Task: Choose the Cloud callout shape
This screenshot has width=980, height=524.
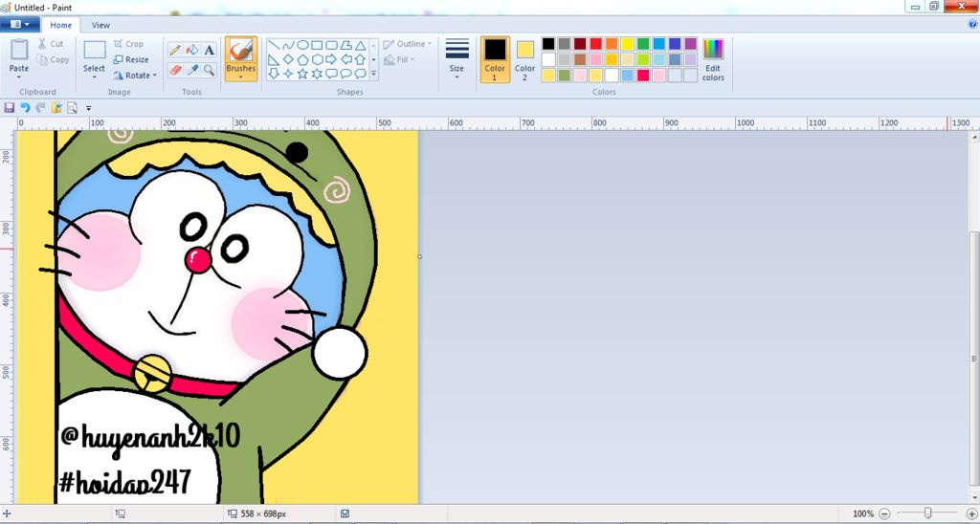Action: pos(360,74)
